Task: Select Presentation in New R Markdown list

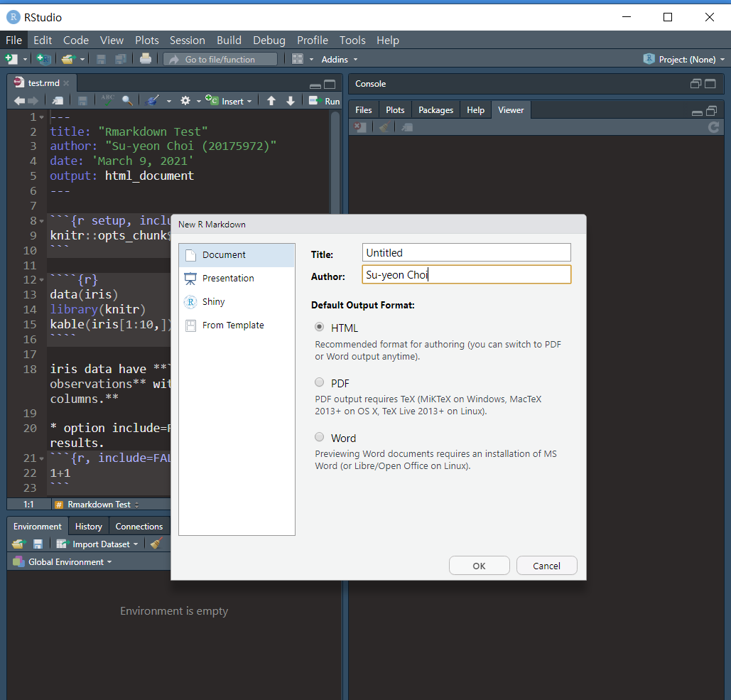Action: click(237, 279)
